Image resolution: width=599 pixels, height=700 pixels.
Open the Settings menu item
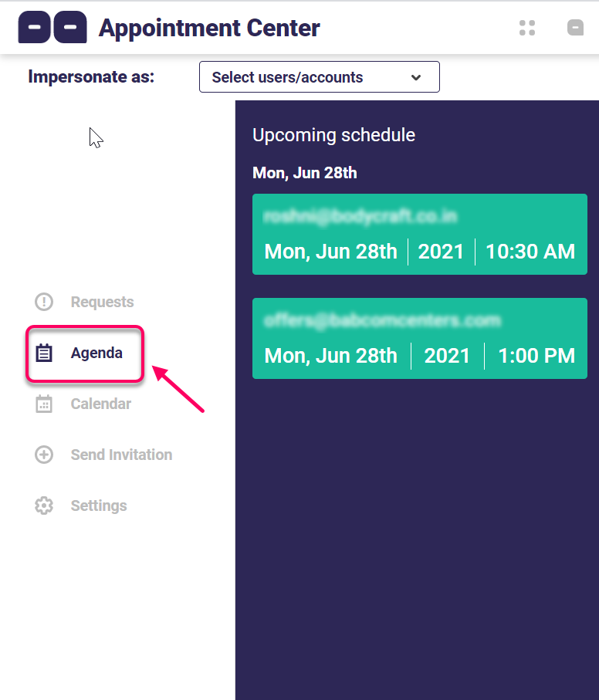point(99,506)
